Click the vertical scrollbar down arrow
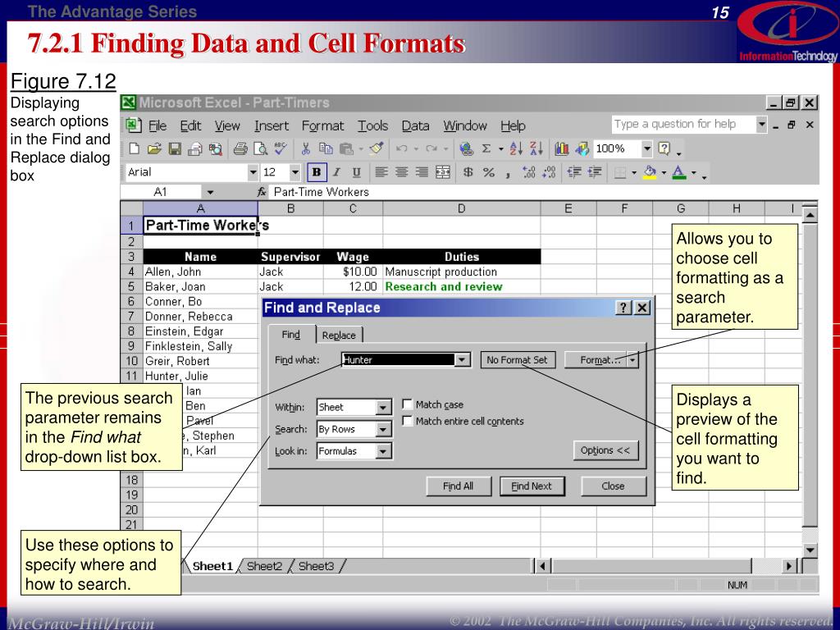840x630 pixels. coord(810,550)
